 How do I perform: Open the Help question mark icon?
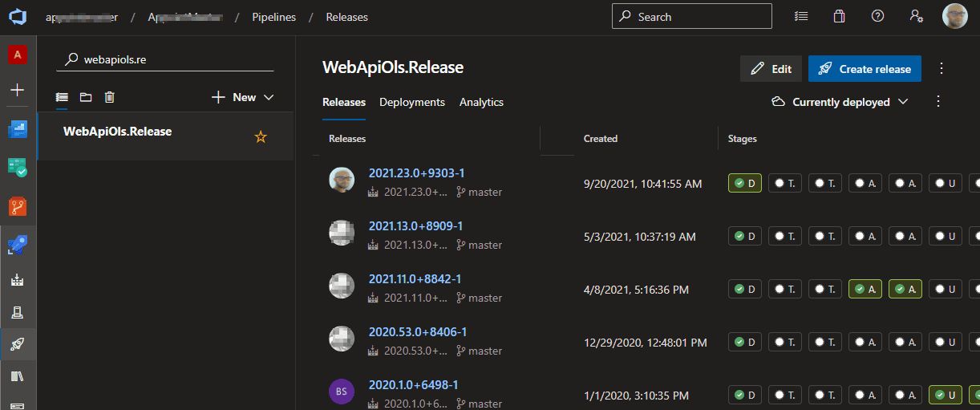click(x=877, y=17)
